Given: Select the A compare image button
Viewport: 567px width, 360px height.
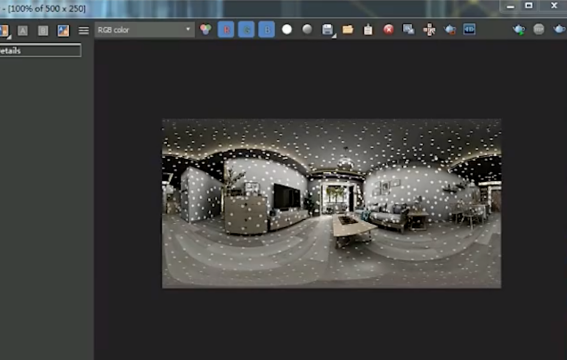Looking at the screenshot, I should (x=23, y=30).
